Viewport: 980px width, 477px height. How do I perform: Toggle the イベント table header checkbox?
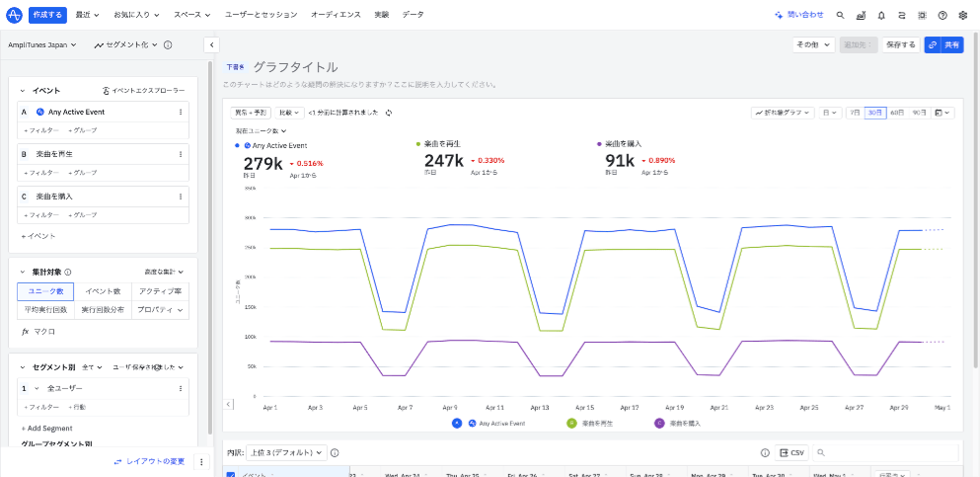pyautogui.click(x=231, y=475)
